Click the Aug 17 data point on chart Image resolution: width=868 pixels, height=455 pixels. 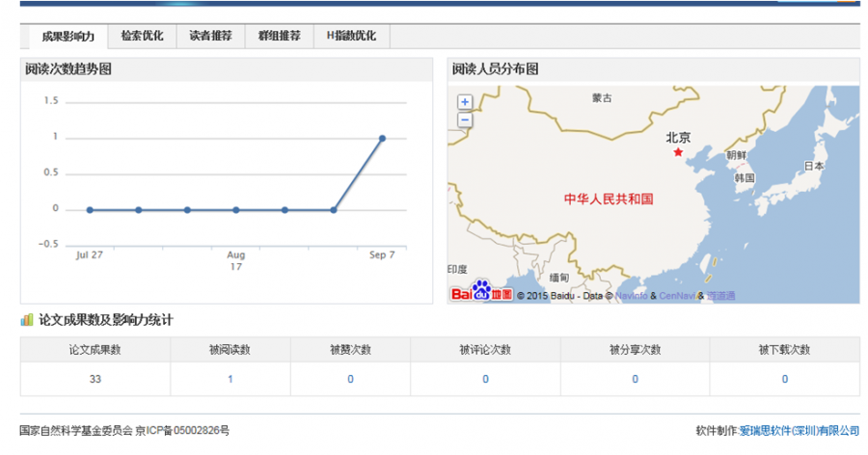pyautogui.click(x=236, y=210)
